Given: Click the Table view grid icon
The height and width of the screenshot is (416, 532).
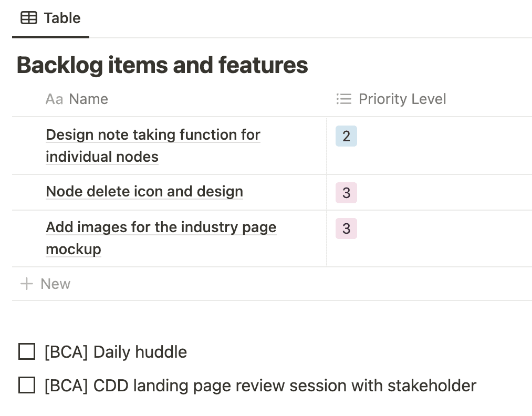Looking at the screenshot, I should (x=28, y=18).
